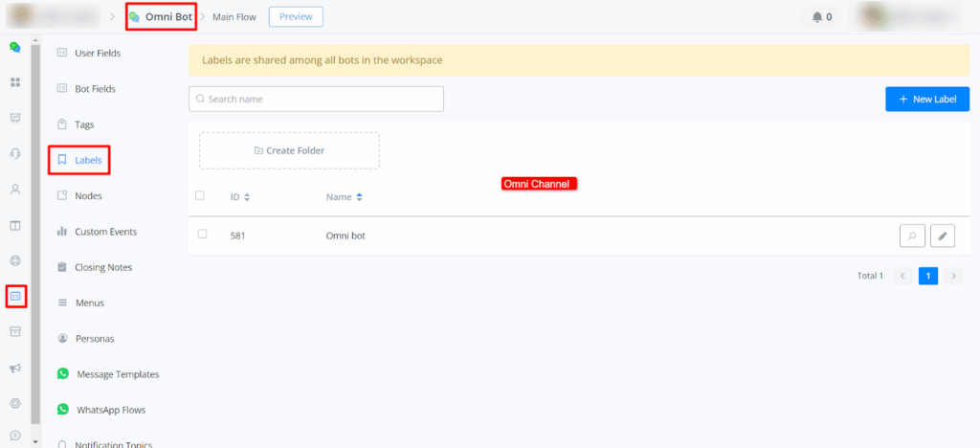Viewport: 980px width, 448px height.
Task: Go to the previous page arrow
Action: 902,276
